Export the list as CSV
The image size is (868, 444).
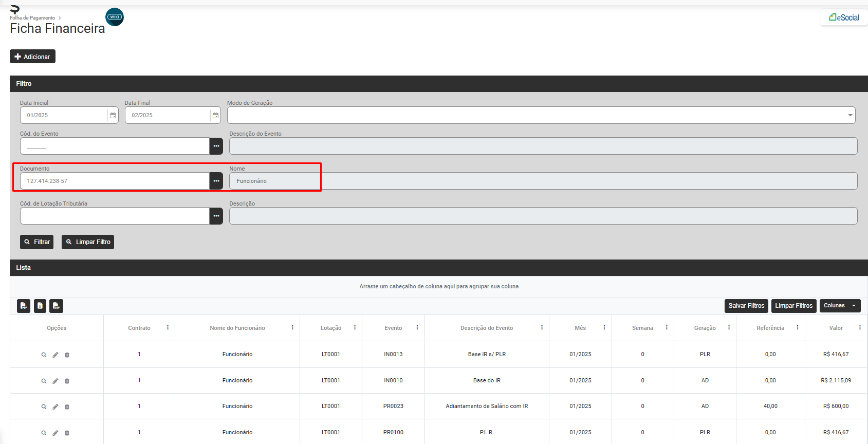57,306
